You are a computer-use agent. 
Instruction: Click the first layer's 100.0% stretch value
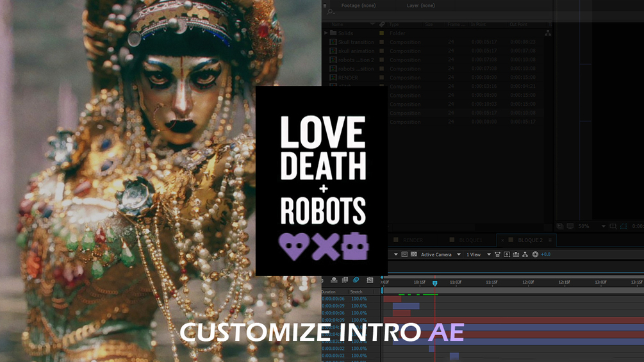(x=359, y=299)
